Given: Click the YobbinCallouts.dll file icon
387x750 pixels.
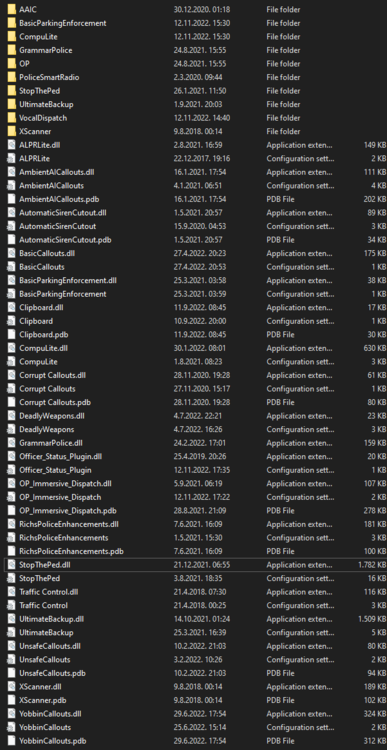Looking at the screenshot, I should click(x=11, y=714).
